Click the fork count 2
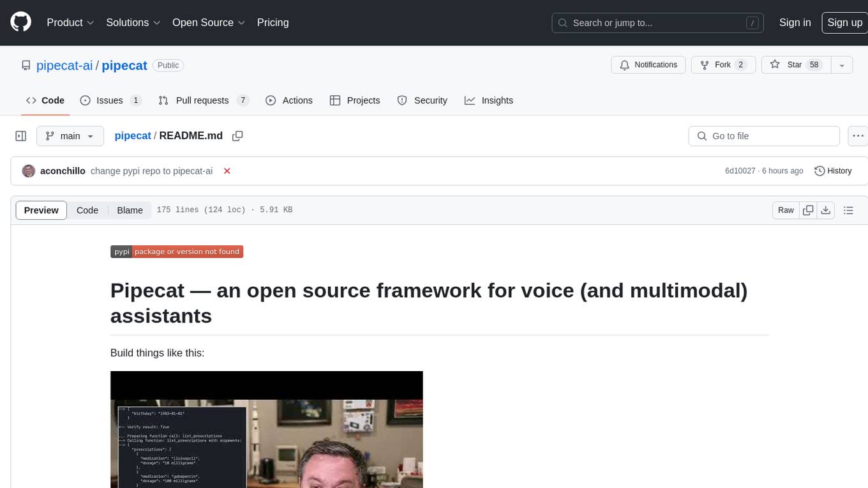Viewport: 868px width, 488px height. [740, 65]
